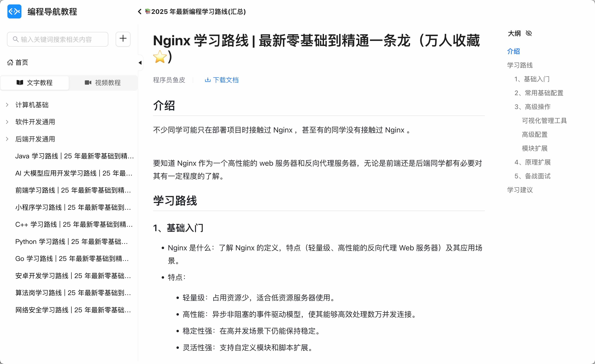Screen dimensions: 595x364
Task: Expand the 计算机基础 tree node
Action: 7,105
